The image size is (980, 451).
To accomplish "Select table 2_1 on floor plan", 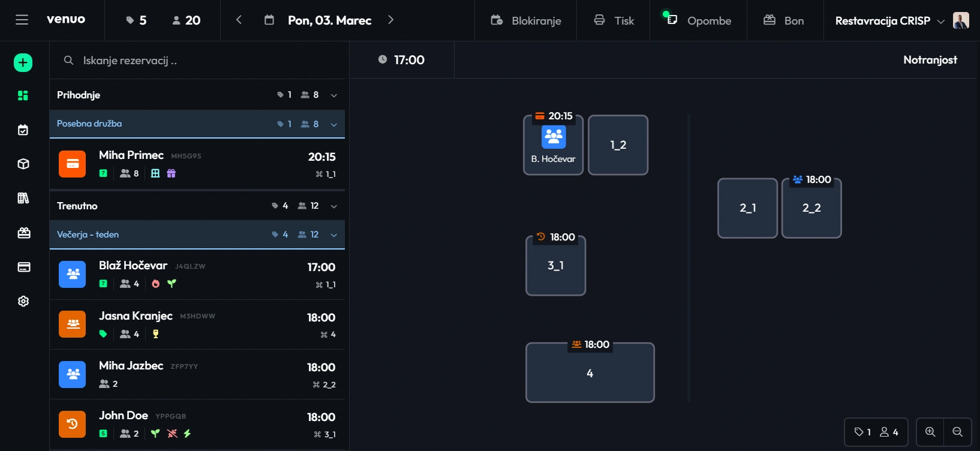I will (747, 208).
